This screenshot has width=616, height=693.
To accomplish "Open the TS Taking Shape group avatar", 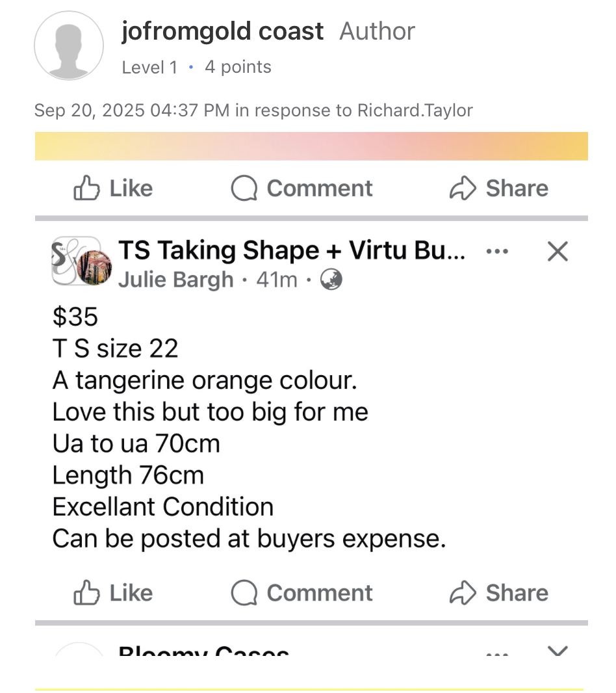I will pyautogui.click(x=81, y=261).
